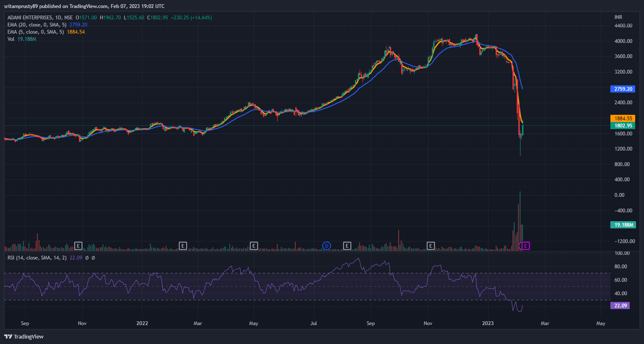The height and width of the screenshot is (344, 644).
Task: Click the earnings E marker at Nov 2022
Action: 431,246
